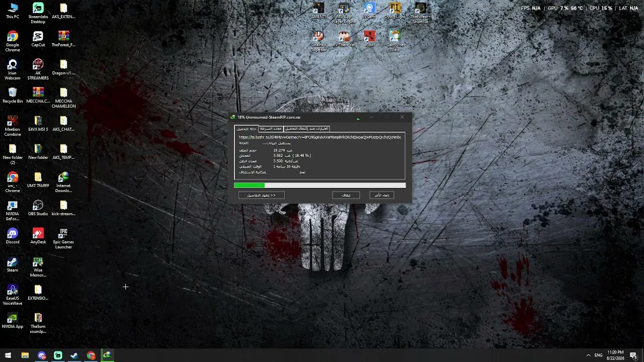Select the Carry The Glass icon
Screen dimensions: 644x362
point(395,42)
